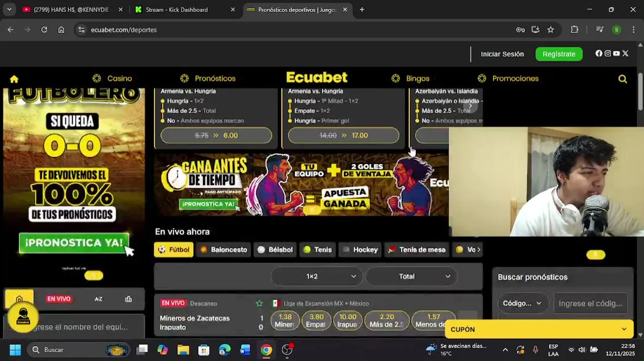The image size is (644, 361).
Task: Click Iniciar Sesión
Action: tap(502, 54)
